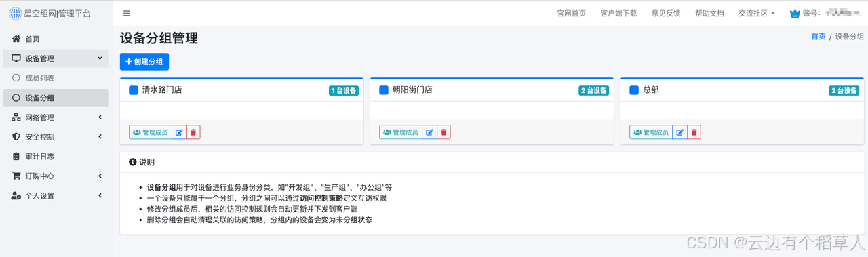The image size is (868, 257).
Task: Click the network icon beside 网络管理
Action: pyautogui.click(x=16, y=117)
